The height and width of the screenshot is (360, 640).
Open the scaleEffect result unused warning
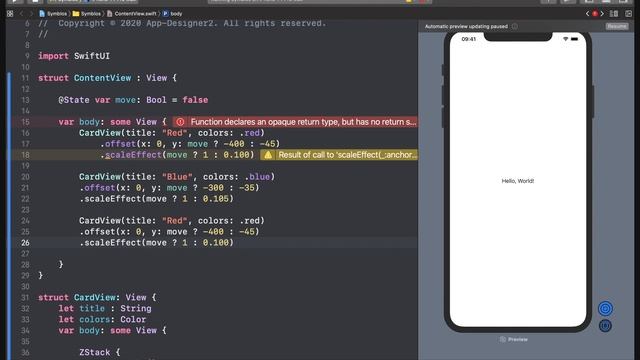[347, 155]
